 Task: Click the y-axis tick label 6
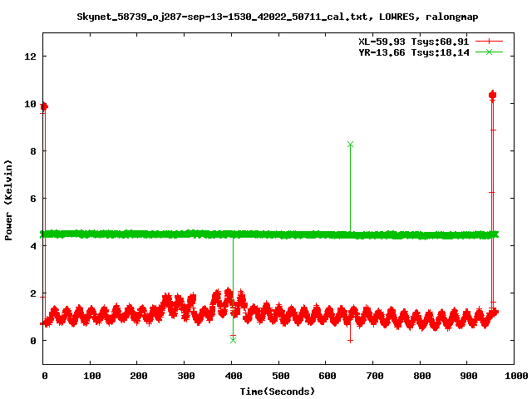[33, 199]
